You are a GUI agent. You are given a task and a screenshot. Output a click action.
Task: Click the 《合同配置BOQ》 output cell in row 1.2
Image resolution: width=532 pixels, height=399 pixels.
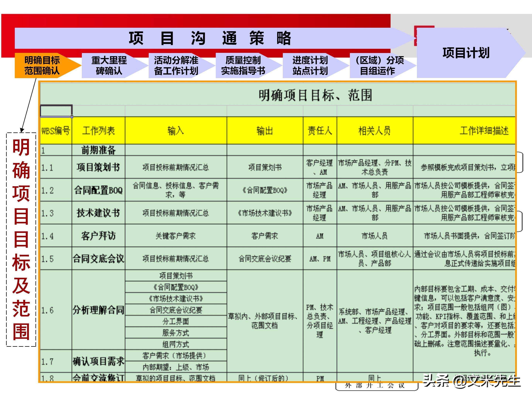point(265,190)
